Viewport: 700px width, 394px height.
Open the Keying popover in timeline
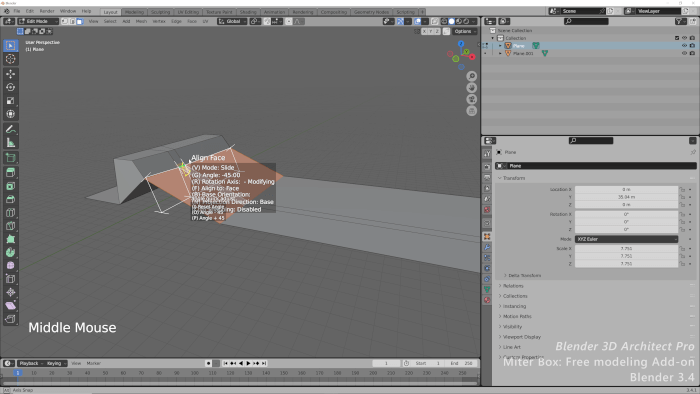[x=56, y=364]
